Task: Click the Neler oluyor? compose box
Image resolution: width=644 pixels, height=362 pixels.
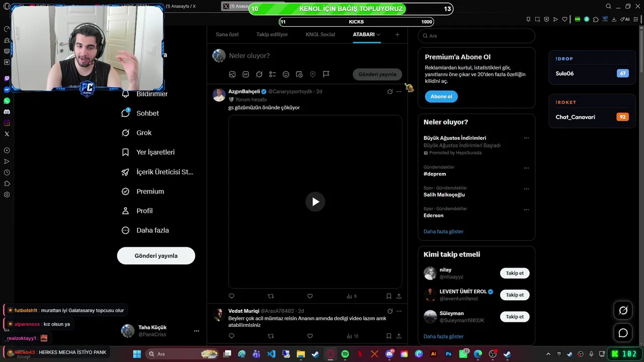Action: pos(315,56)
